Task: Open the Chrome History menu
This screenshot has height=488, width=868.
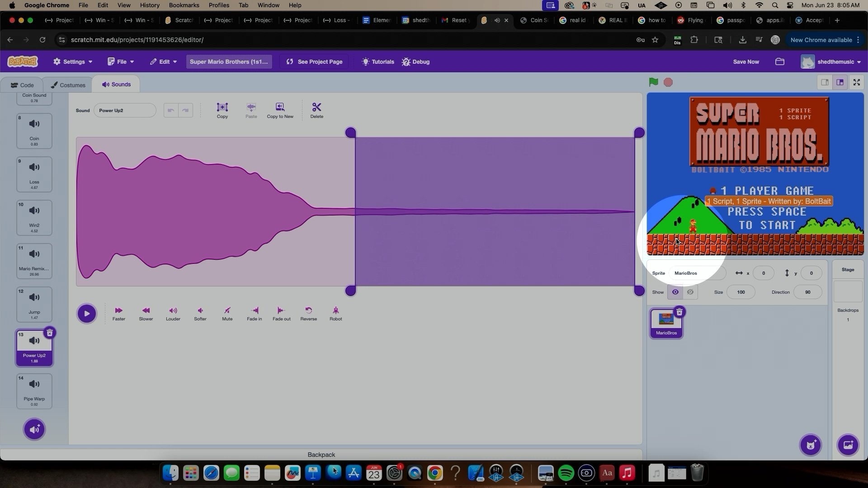Action: (x=149, y=5)
